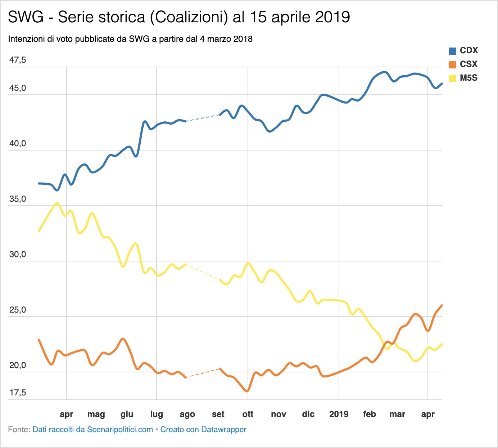Click the 'mag' x-axis month label

pyautogui.click(x=96, y=415)
